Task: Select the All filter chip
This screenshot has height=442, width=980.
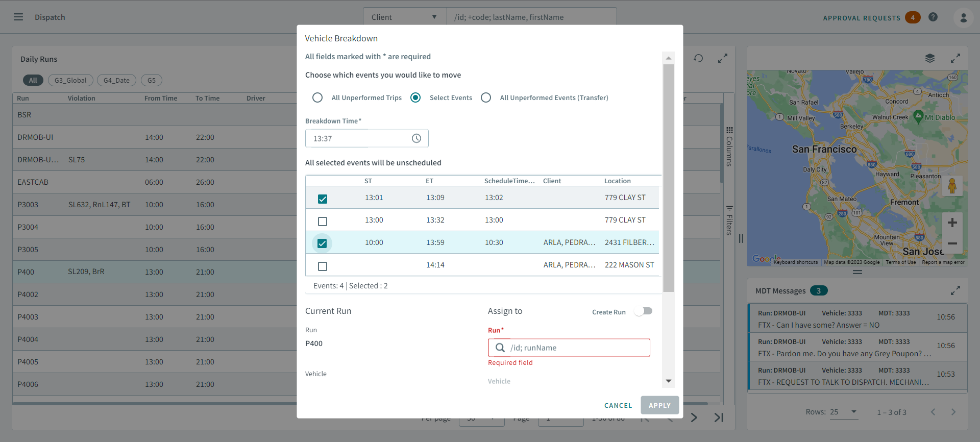Action: tap(33, 80)
